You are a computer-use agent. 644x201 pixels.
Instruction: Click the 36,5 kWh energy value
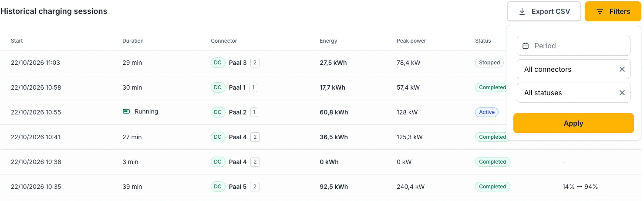334,137
